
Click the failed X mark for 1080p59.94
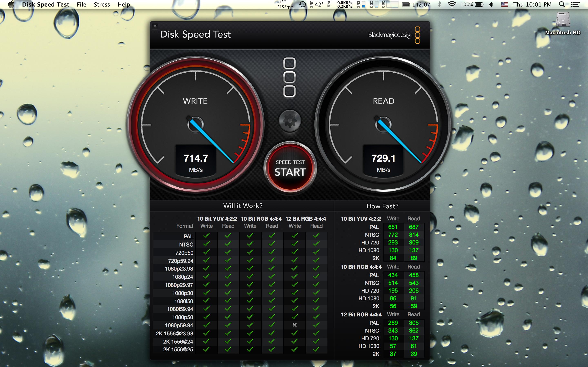pos(294,325)
